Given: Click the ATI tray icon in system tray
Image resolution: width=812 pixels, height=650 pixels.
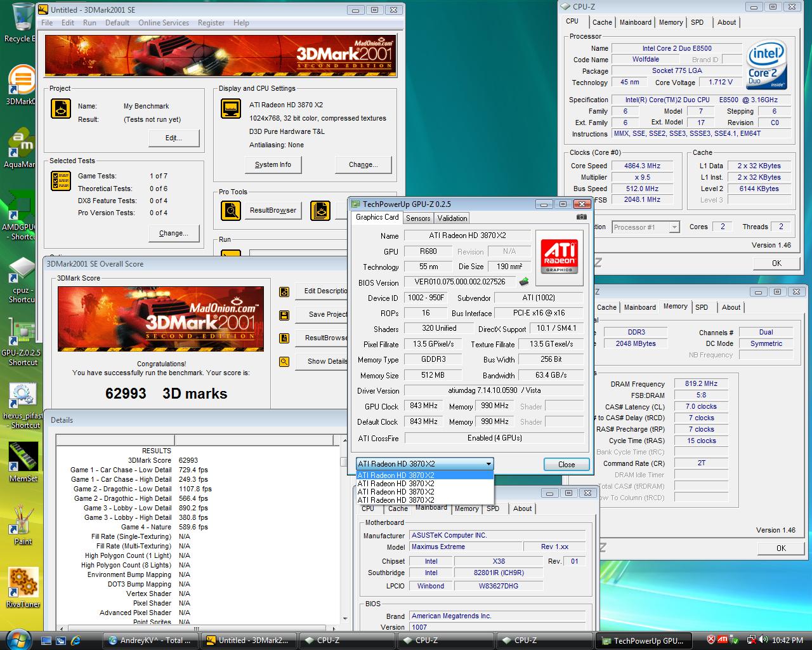Looking at the screenshot, I should (723, 640).
